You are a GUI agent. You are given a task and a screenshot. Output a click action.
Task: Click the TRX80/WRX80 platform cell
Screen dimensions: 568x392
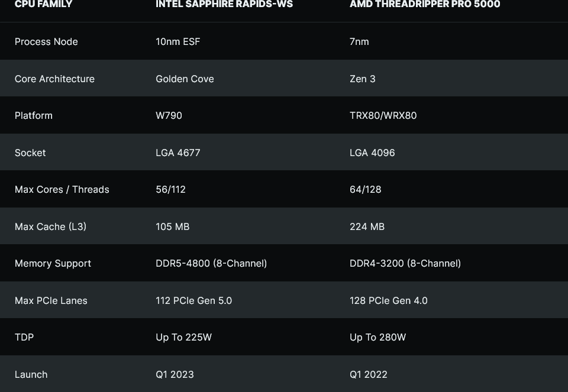tap(383, 115)
